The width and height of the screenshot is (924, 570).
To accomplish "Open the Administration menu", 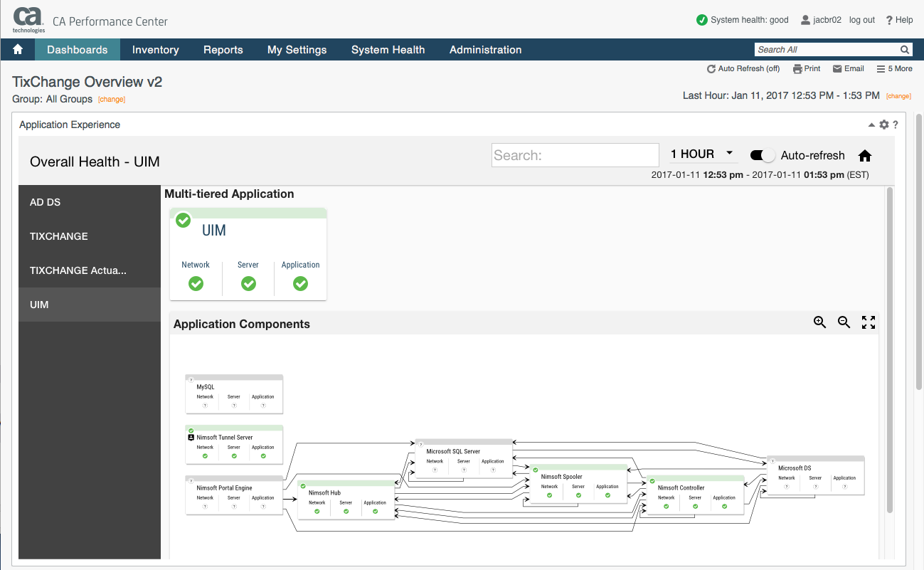I will (x=485, y=50).
